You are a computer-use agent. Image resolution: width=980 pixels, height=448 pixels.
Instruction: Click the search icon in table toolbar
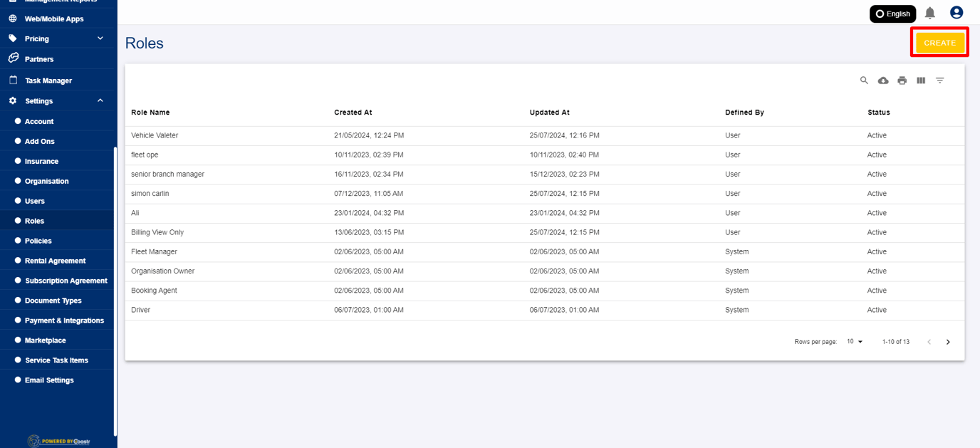[864, 80]
